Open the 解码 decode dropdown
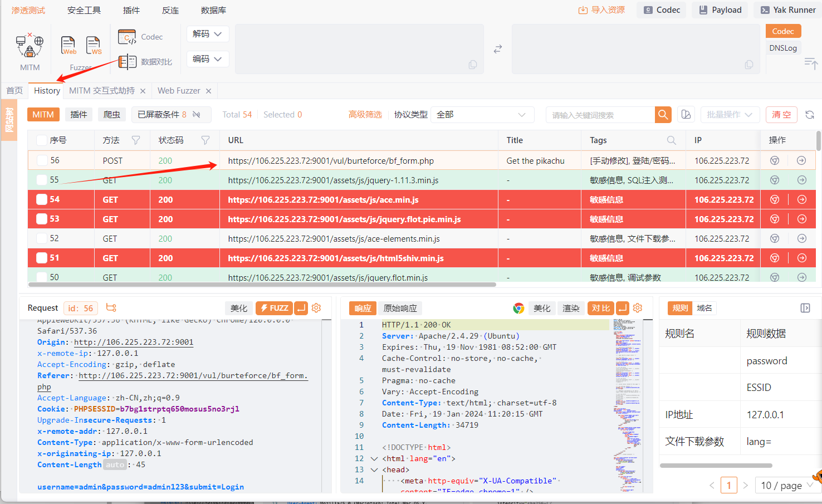 (x=207, y=34)
